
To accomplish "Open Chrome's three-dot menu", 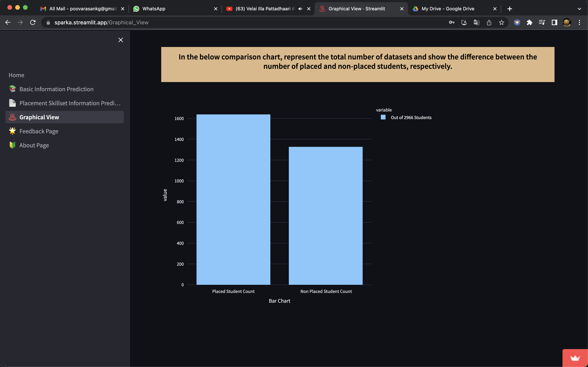I will click(x=579, y=22).
